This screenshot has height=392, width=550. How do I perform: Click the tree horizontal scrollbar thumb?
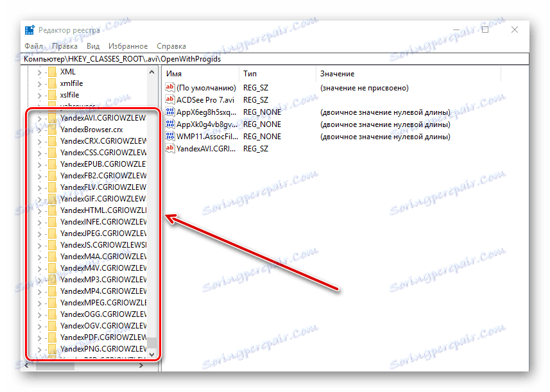coord(55,366)
